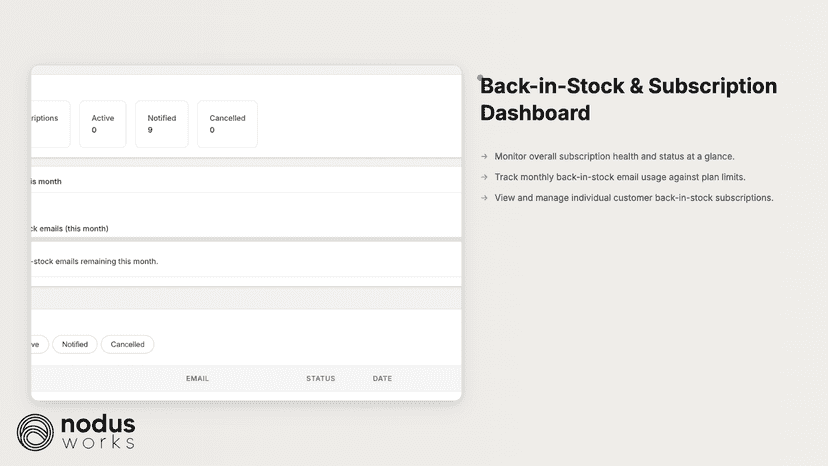
Task: Sort table by the EMAIL column header
Action: pyautogui.click(x=197, y=378)
